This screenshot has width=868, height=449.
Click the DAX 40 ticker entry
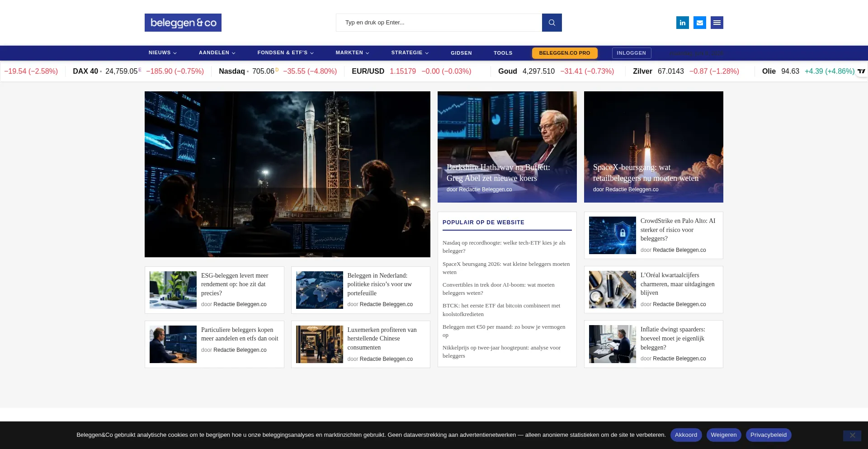[x=138, y=71]
